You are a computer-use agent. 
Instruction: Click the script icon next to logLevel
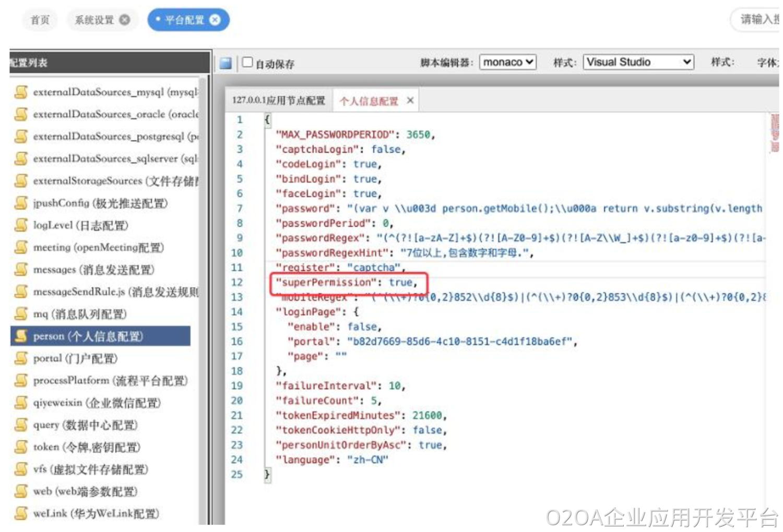click(21, 225)
